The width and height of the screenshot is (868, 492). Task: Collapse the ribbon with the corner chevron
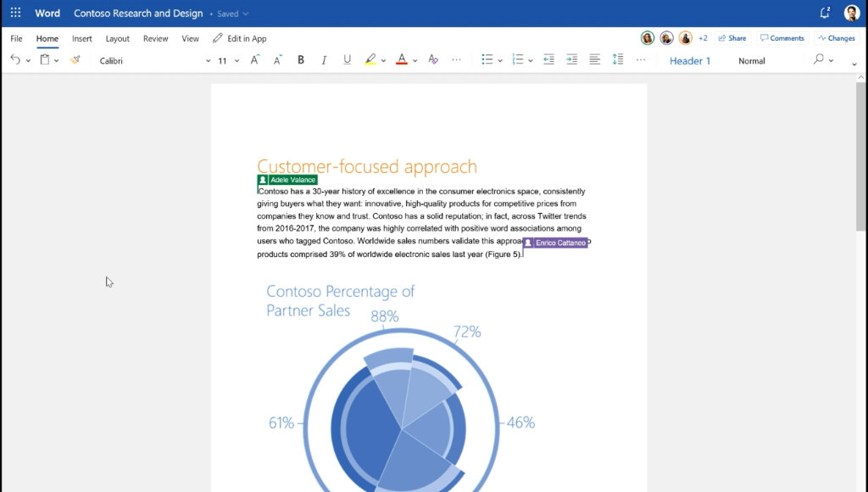click(x=854, y=64)
